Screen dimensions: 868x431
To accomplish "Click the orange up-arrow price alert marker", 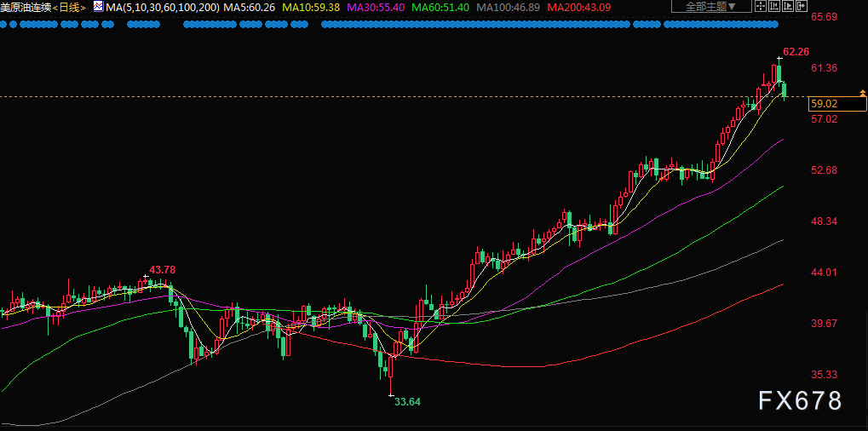I will (x=862, y=91).
